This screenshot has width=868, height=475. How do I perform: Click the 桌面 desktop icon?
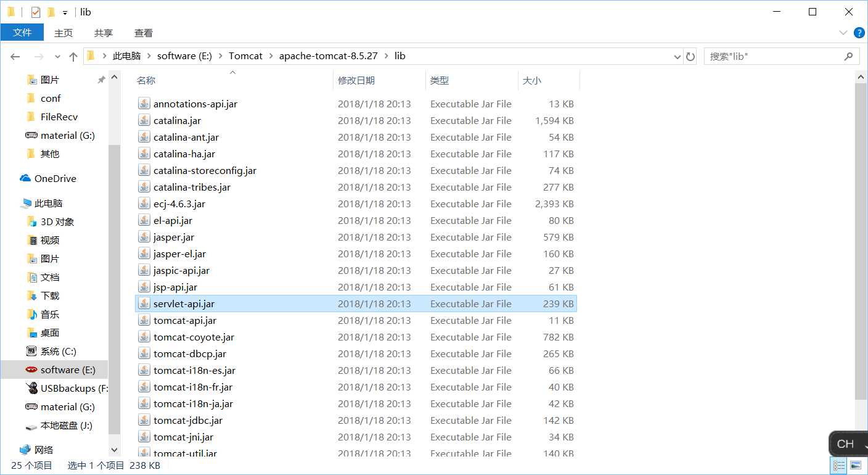tap(32, 332)
